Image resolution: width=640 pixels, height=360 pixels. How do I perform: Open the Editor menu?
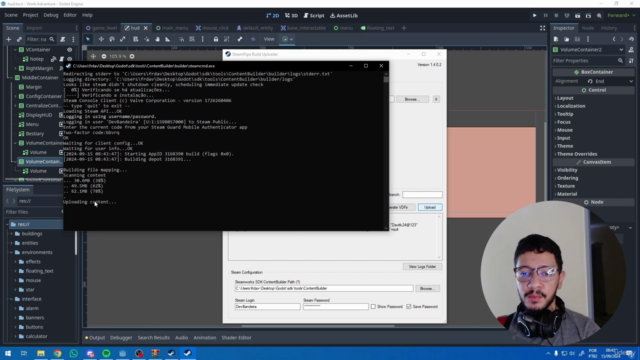70,15
